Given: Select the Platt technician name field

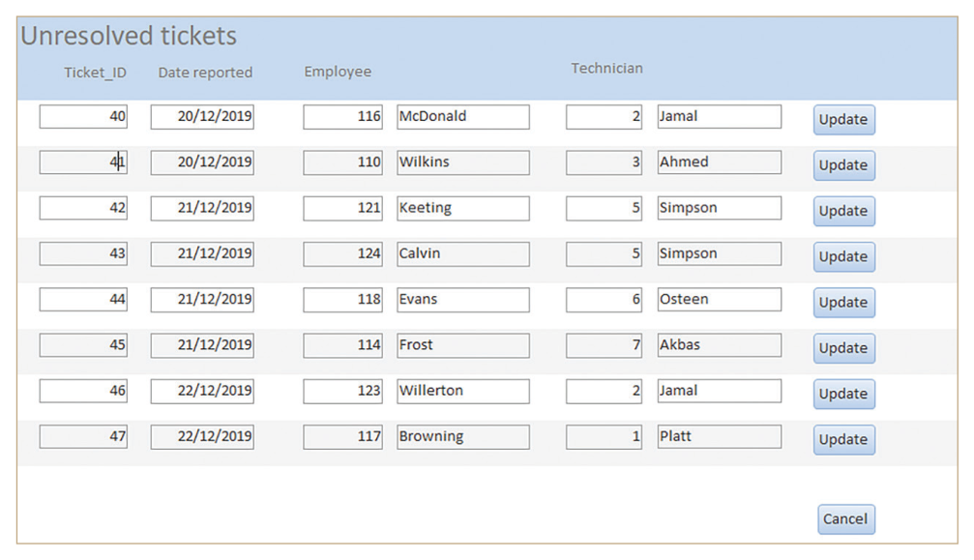Looking at the screenshot, I should (720, 436).
